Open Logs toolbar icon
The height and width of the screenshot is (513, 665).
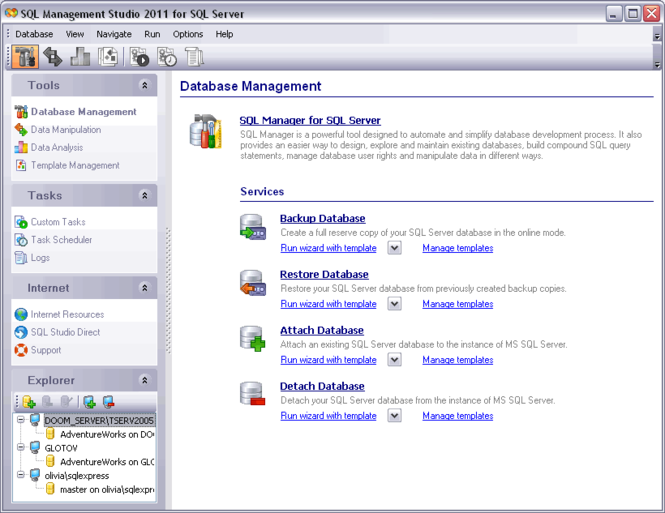pyautogui.click(x=194, y=57)
